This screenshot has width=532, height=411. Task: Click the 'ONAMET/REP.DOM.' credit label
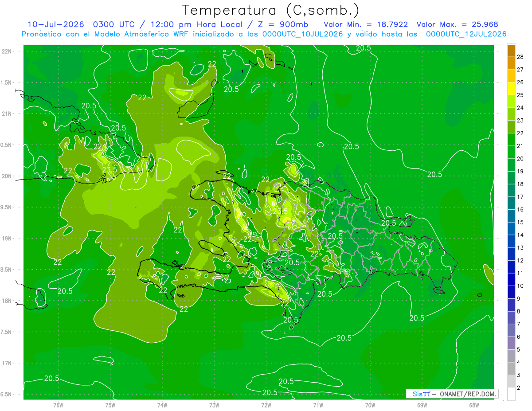(467, 394)
